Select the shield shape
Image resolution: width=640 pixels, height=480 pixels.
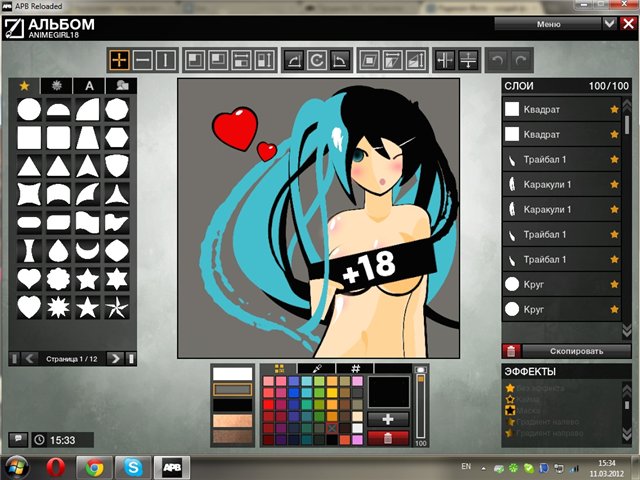tap(118, 165)
